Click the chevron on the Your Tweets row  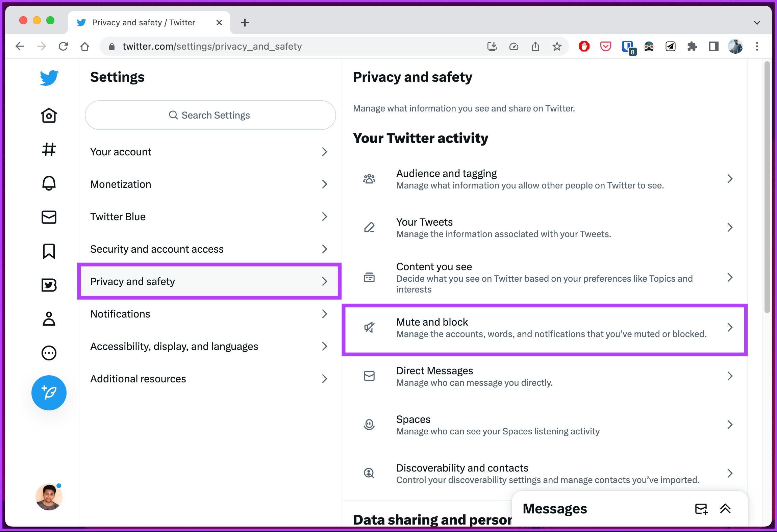coord(730,227)
